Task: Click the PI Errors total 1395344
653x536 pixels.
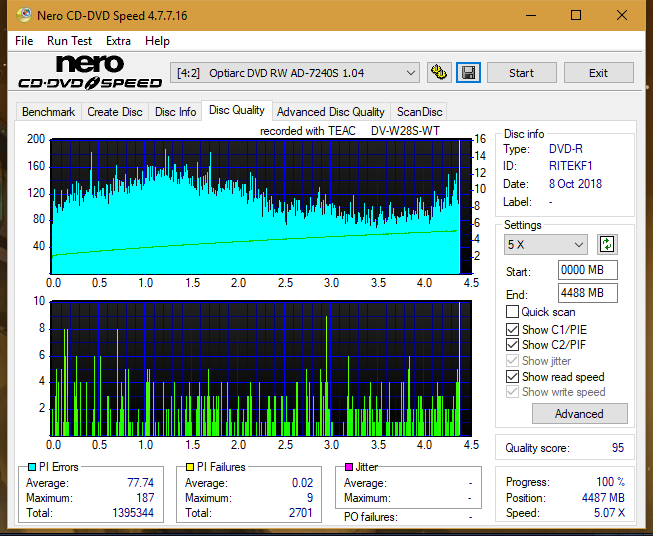Action: tap(133, 512)
